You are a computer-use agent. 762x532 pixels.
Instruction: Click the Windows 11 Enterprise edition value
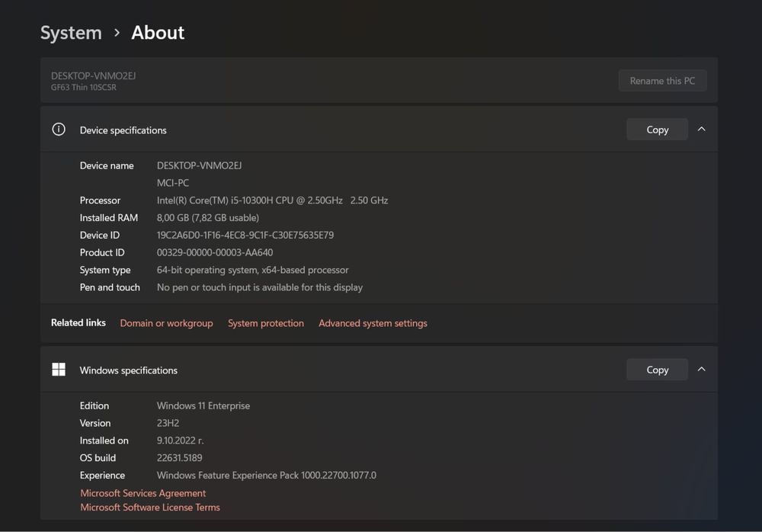click(x=203, y=405)
